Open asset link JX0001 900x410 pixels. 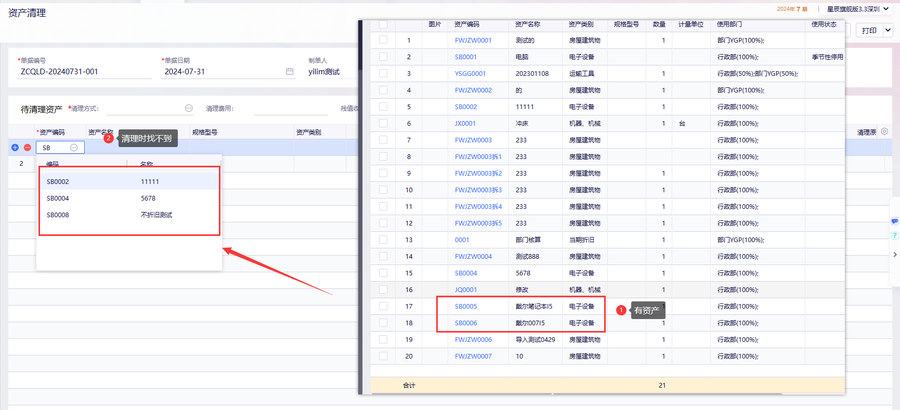465,123
